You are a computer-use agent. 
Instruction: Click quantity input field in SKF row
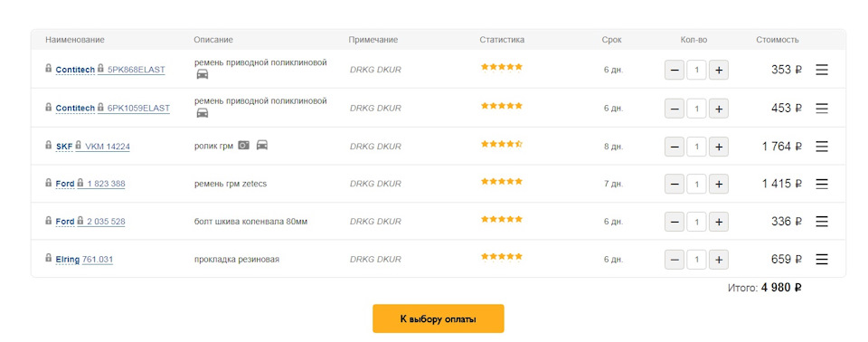[696, 147]
